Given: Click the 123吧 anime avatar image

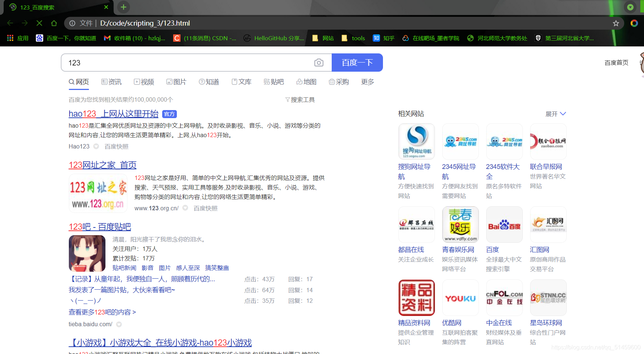Looking at the screenshot, I should [87, 253].
